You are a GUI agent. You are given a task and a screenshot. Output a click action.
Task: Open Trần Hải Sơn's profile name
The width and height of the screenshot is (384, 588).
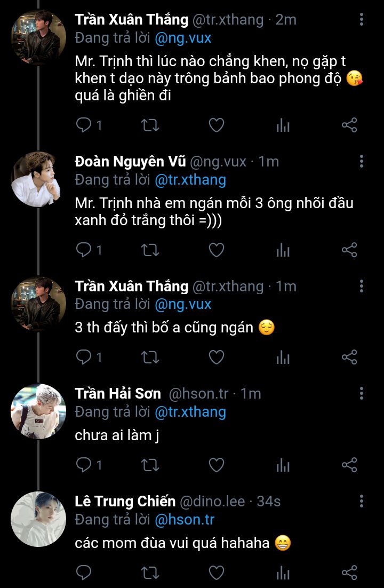118,394
